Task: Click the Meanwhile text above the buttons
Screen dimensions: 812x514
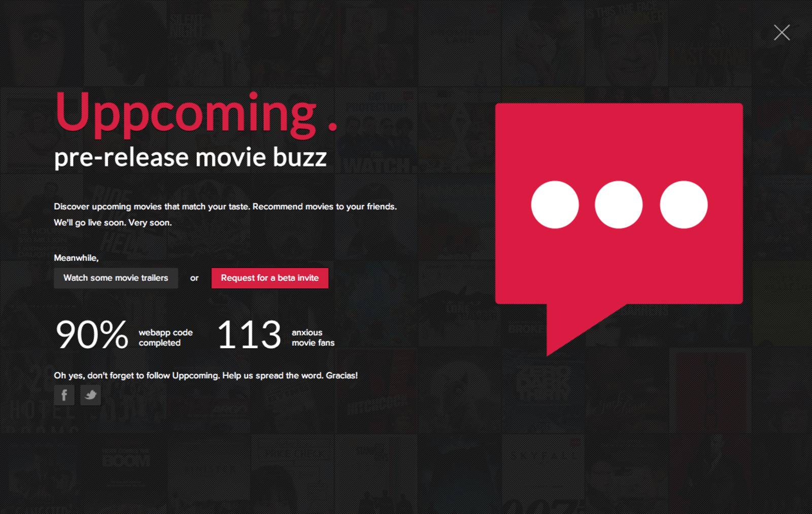Action: [76, 258]
